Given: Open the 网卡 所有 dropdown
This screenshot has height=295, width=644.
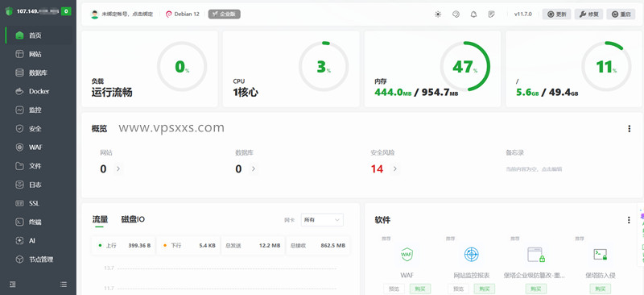Looking at the screenshot, I should 322,220.
